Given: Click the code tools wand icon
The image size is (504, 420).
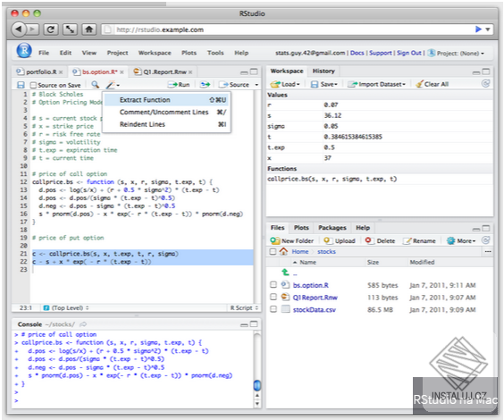Looking at the screenshot, I should pos(111,85).
